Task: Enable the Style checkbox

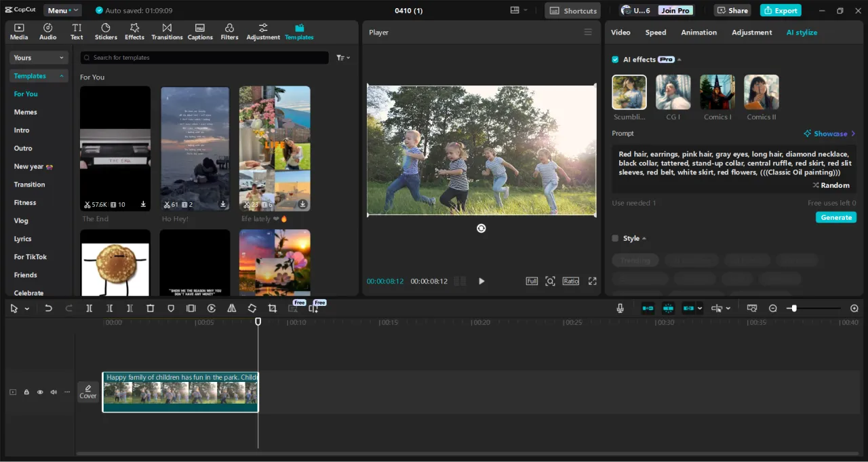Action: point(615,238)
